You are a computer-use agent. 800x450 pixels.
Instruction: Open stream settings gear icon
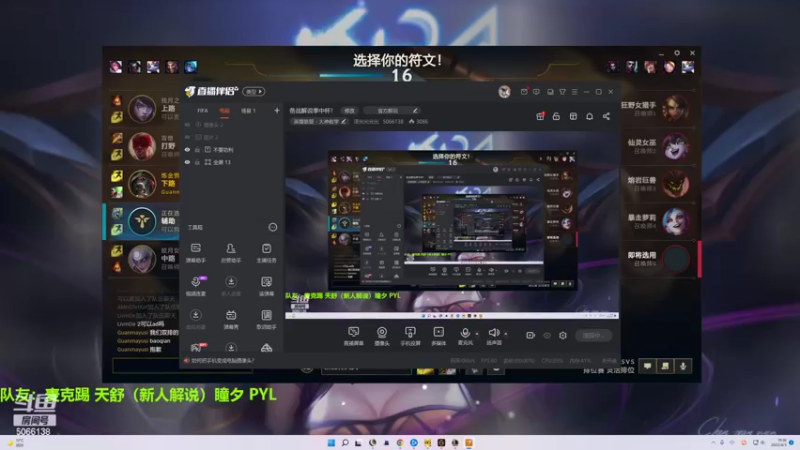coord(563,335)
